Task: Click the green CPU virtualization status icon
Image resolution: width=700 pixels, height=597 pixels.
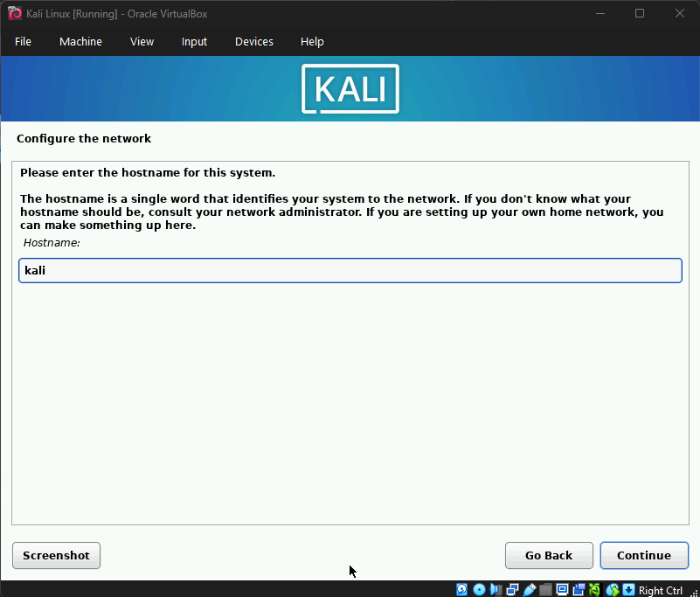Action: click(596, 590)
